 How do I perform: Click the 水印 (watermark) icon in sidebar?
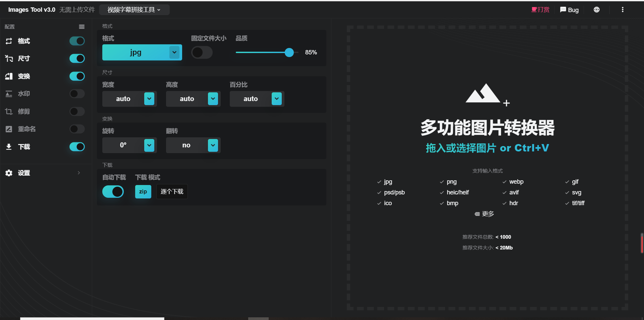click(9, 94)
